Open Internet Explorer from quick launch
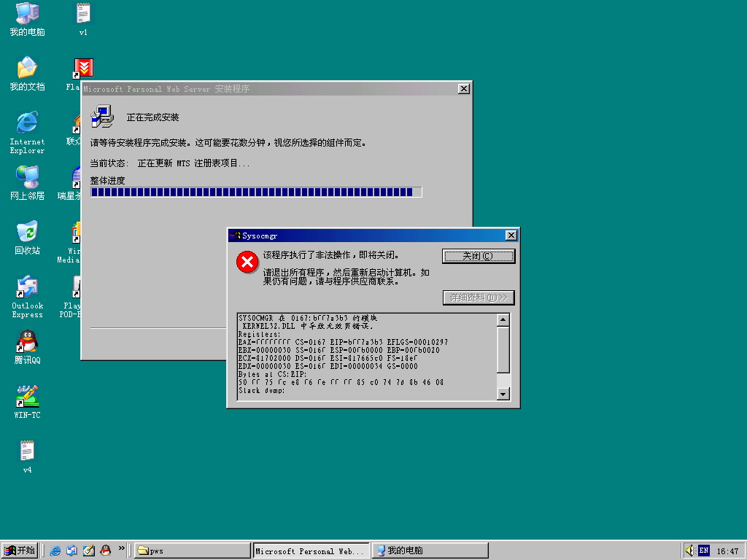This screenshot has height=560, width=747. click(x=55, y=551)
